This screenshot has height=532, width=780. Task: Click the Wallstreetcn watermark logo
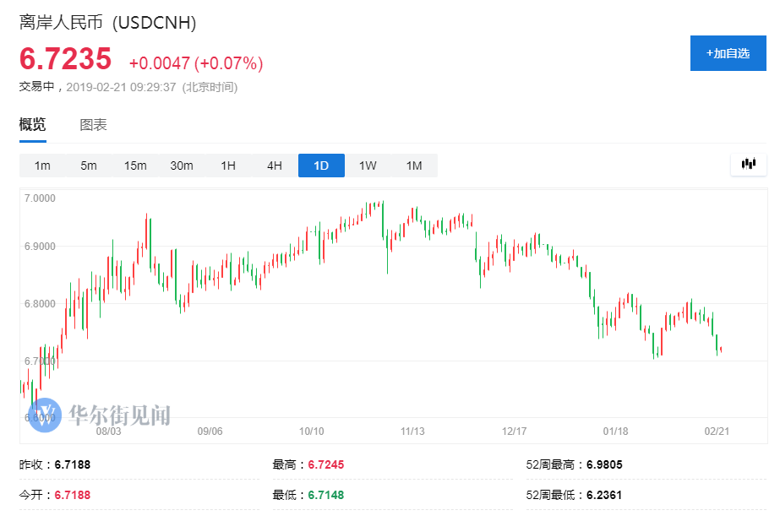100,415
